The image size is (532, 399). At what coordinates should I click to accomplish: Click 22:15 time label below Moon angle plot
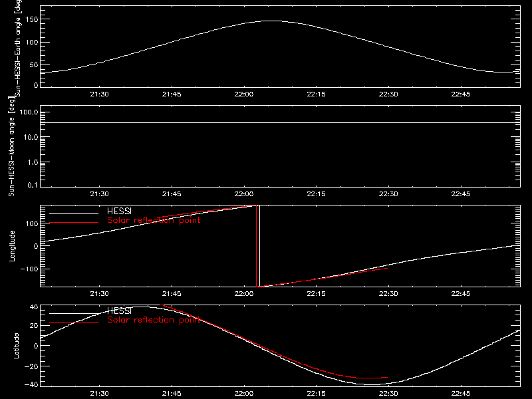[x=317, y=194]
